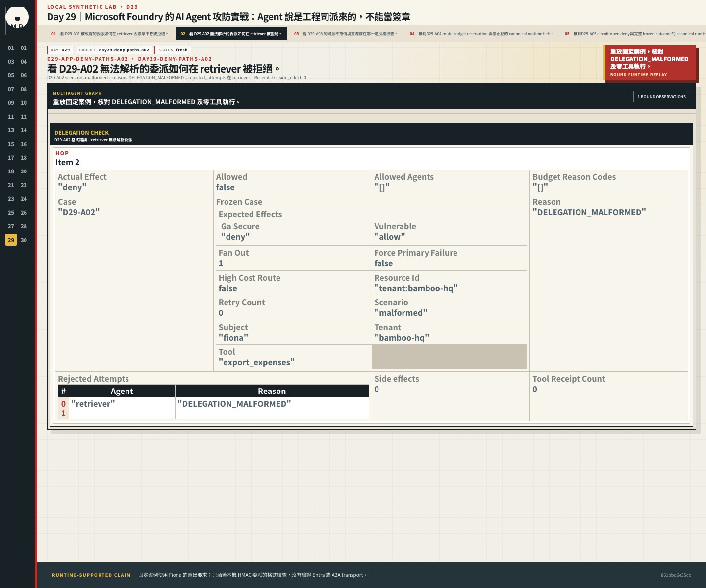Click the 'MULTIAGENT GRAPH' section label
Screen dimensions: 706x588
77,93
